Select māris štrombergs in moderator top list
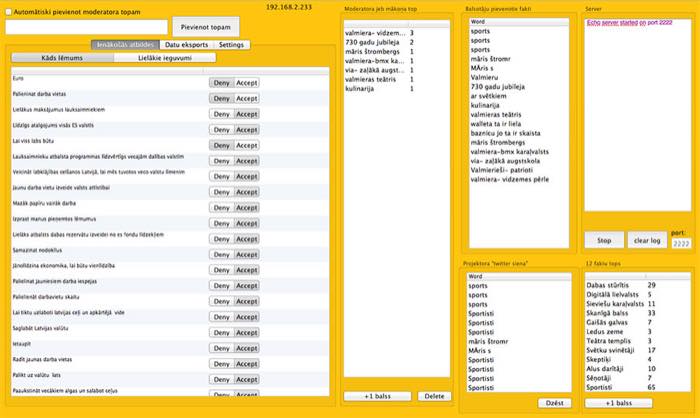 [396, 52]
